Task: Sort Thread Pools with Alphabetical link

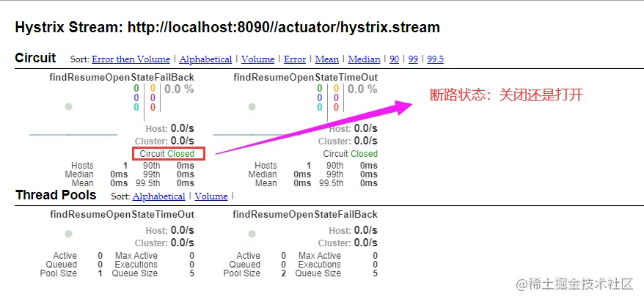Action: pos(158,196)
